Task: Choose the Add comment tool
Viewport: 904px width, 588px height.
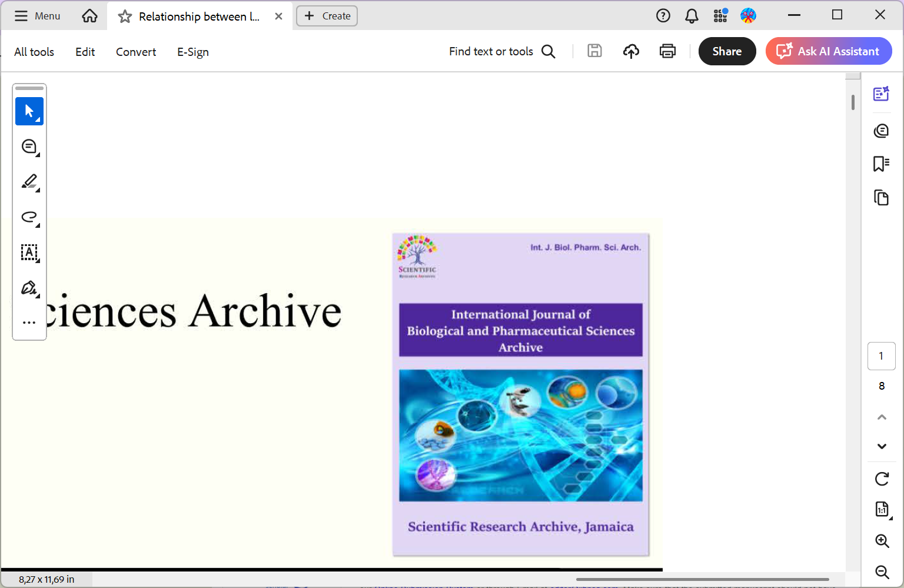Action: [29, 147]
